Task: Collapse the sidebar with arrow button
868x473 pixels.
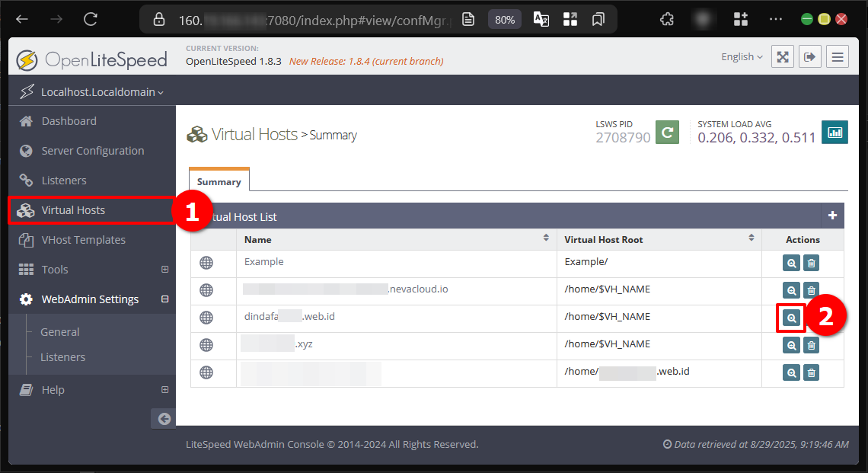Action: [x=163, y=418]
